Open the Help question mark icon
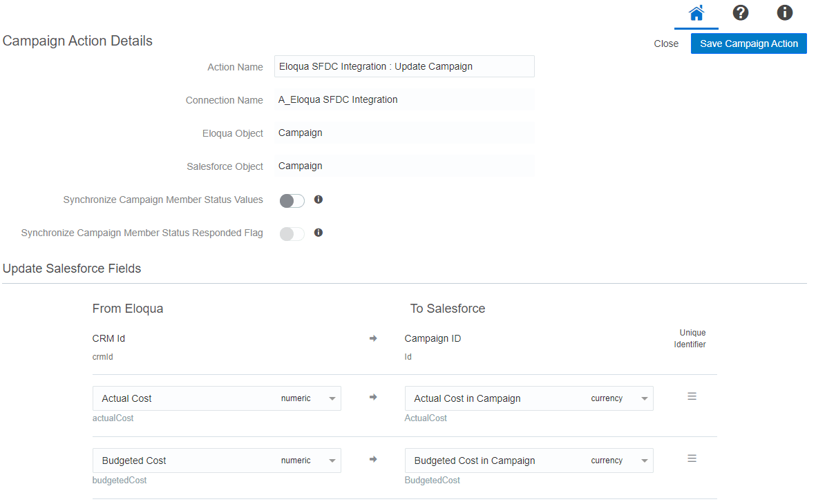The width and height of the screenshot is (816, 504). tap(741, 13)
